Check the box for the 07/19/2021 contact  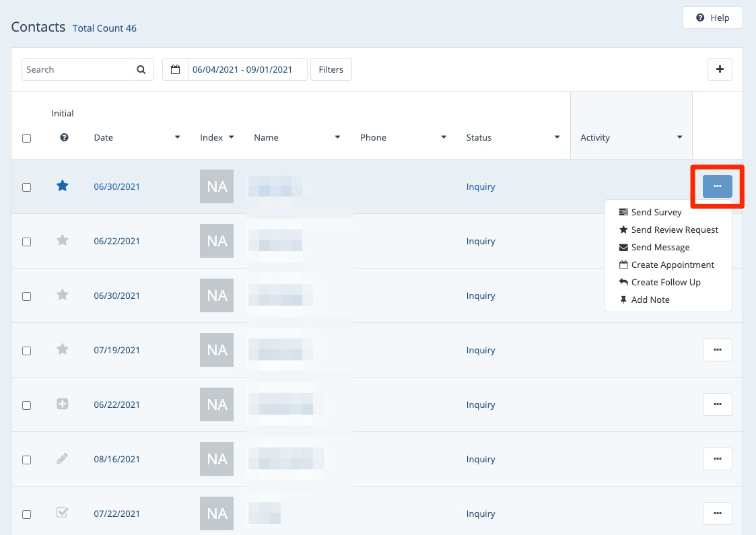click(x=27, y=351)
